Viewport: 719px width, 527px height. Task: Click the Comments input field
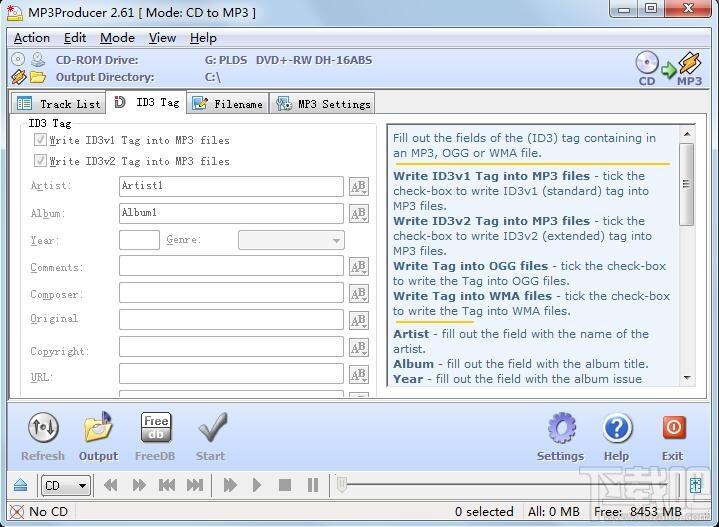pyautogui.click(x=231, y=266)
